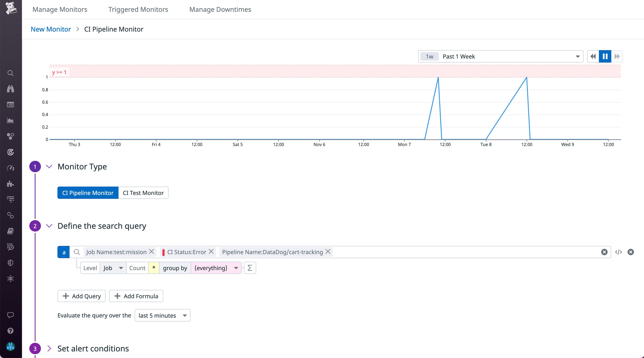Open the Notebooks book icon
Screen dimensions: 644x358
(10, 231)
